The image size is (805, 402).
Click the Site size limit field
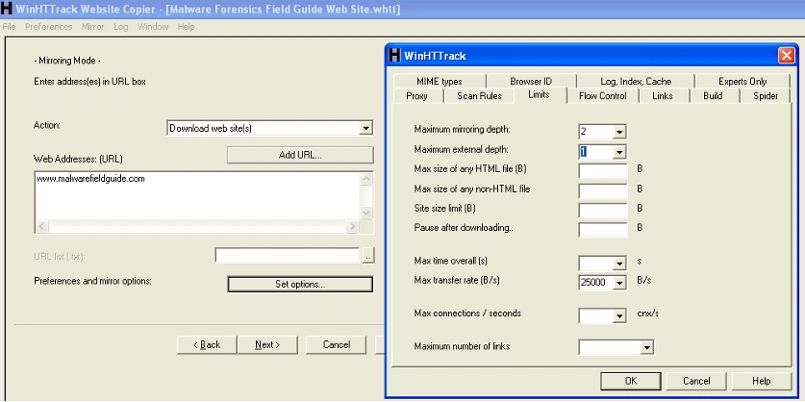(x=603, y=209)
